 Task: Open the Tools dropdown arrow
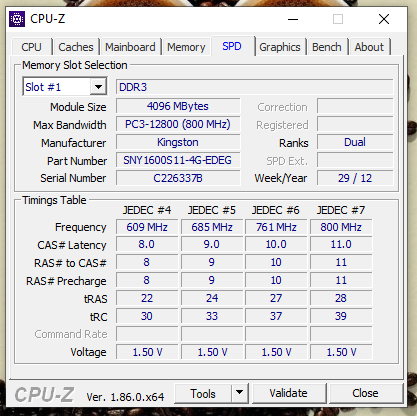point(239,393)
